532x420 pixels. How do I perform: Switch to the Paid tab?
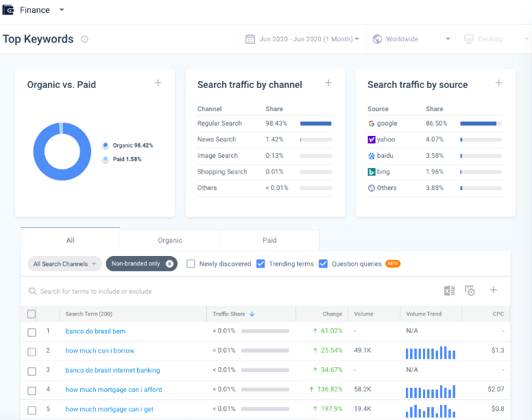(x=269, y=240)
